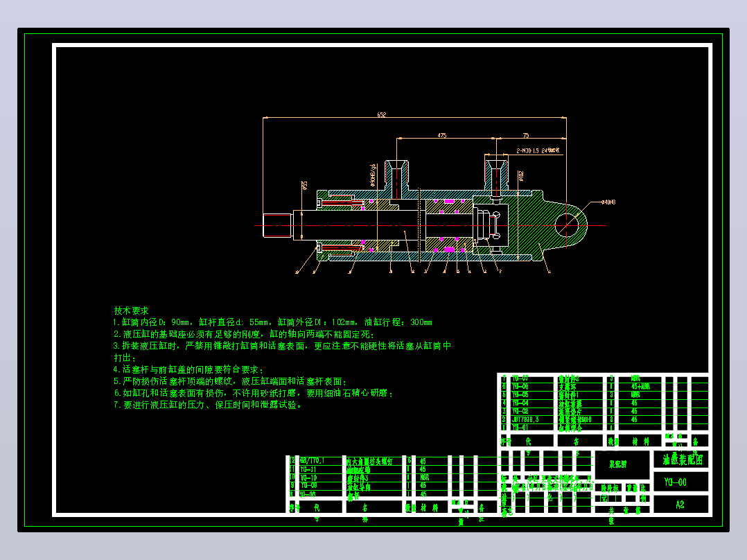The image size is (747, 560).
Task: Click the left threaded piston rod end
Action: point(277,225)
